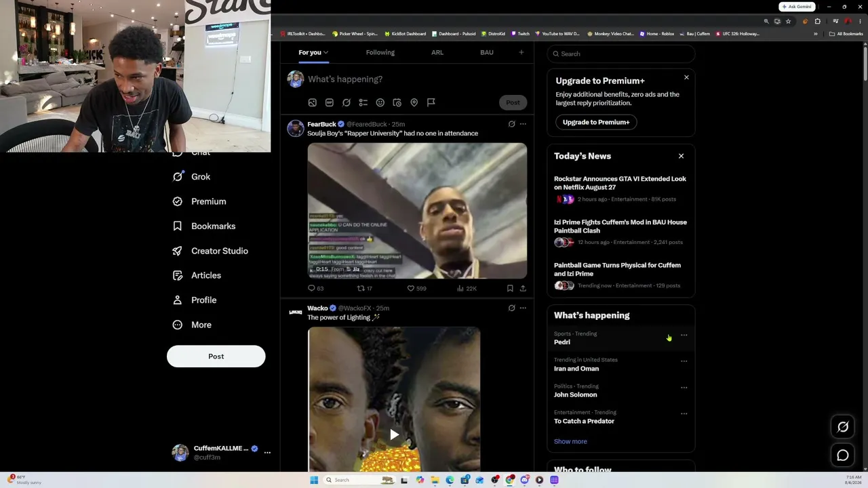The height and width of the screenshot is (488, 868).
Task: Tag a location in the composer
Action: 414,102
